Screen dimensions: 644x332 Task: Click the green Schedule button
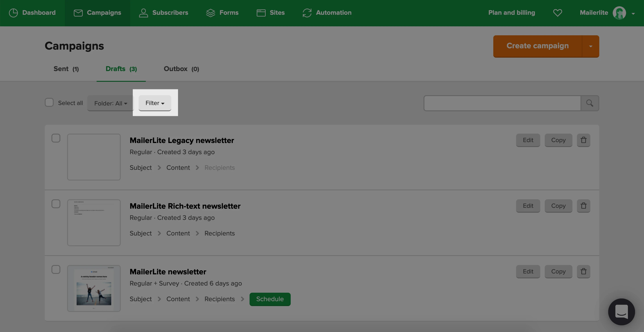click(x=270, y=299)
